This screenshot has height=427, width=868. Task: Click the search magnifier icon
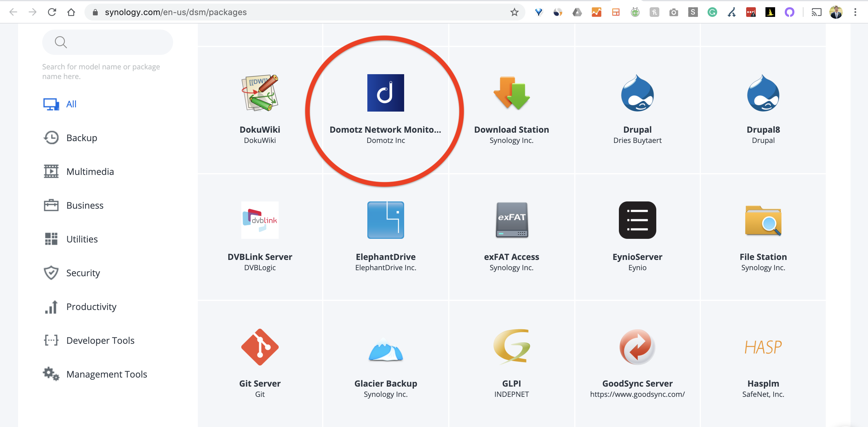click(61, 42)
